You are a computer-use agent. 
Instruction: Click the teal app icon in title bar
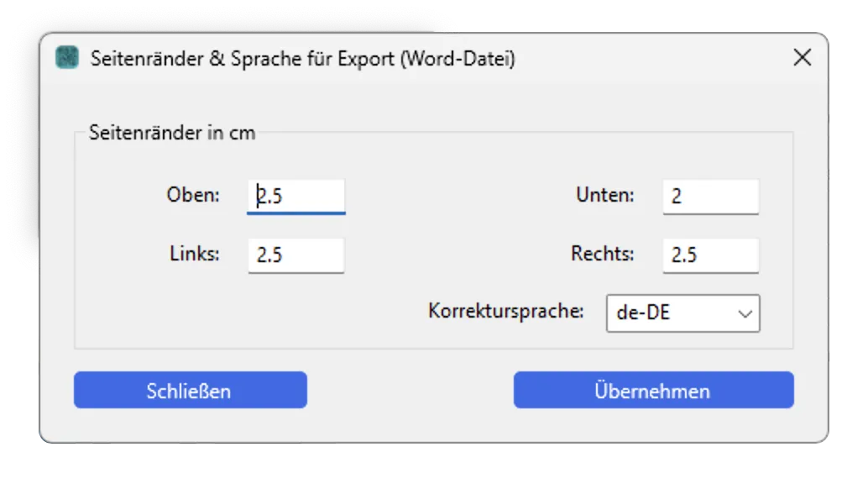click(67, 58)
